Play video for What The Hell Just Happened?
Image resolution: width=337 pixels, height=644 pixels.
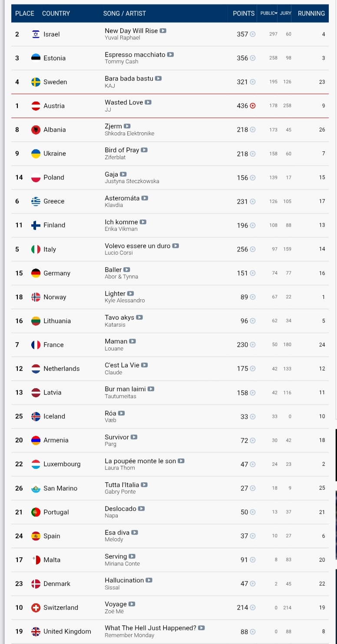coord(202,628)
